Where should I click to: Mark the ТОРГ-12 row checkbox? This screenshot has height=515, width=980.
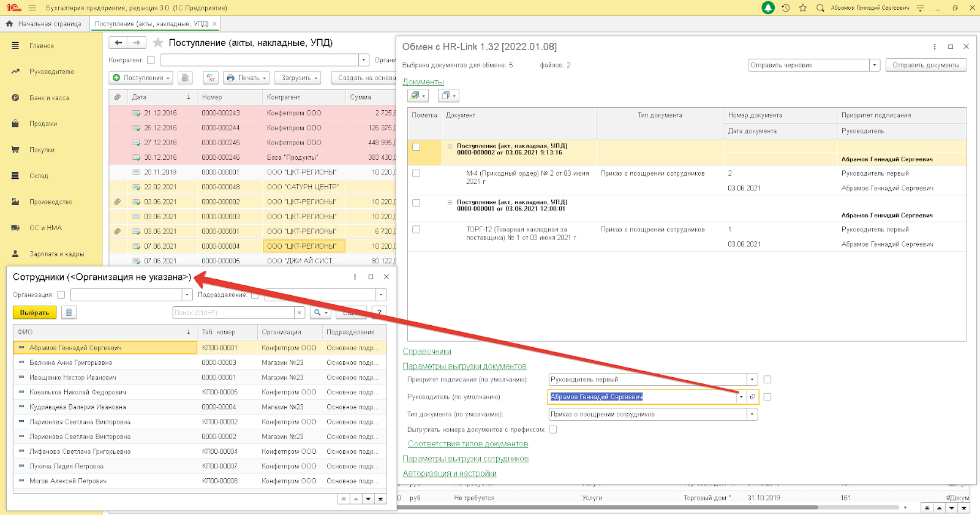coord(417,230)
